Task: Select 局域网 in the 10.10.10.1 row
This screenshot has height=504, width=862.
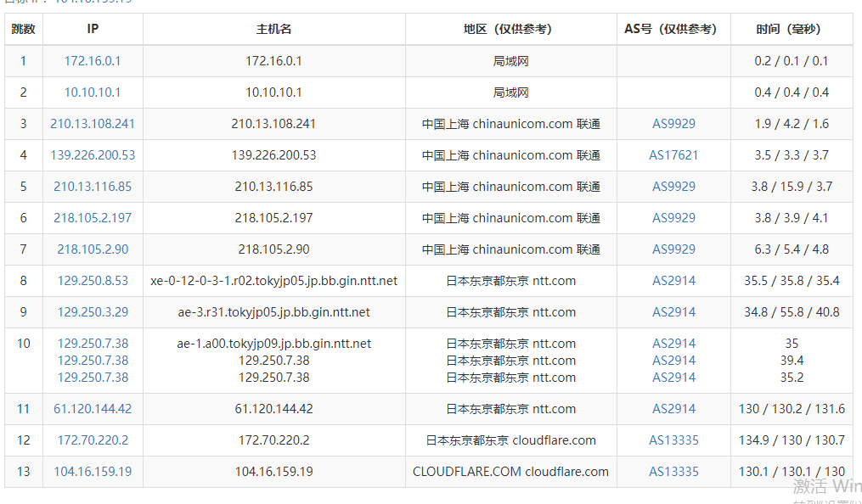Action: pyautogui.click(x=510, y=92)
